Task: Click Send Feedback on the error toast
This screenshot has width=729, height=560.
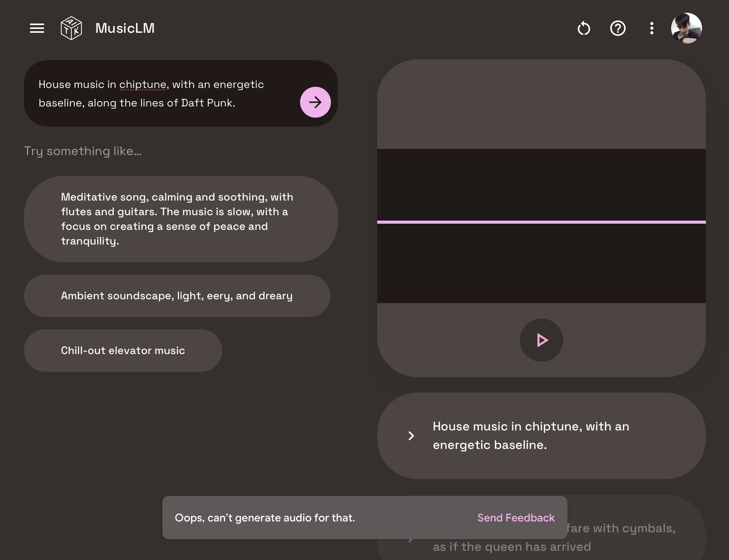Action: [516, 518]
